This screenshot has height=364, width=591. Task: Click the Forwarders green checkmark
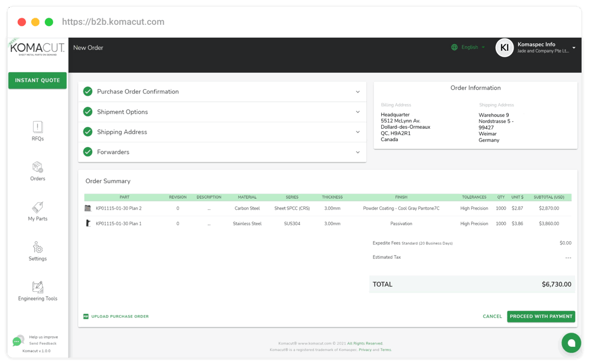pyautogui.click(x=88, y=152)
